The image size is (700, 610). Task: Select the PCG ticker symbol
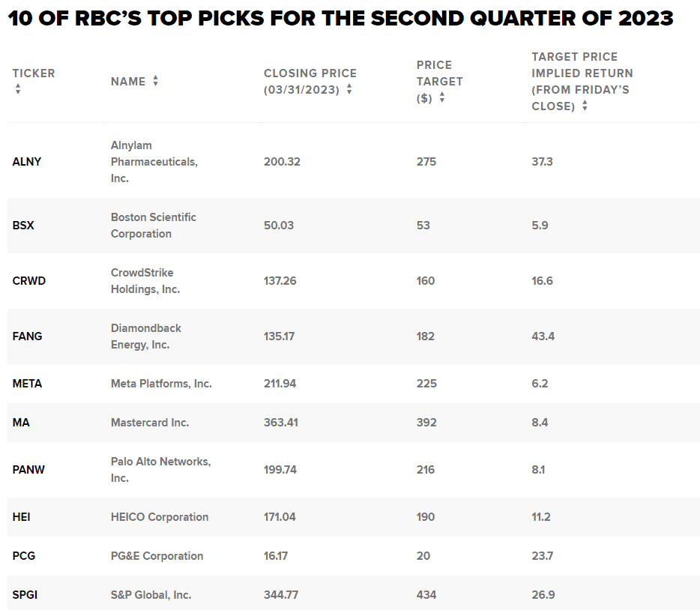tap(24, 555)
